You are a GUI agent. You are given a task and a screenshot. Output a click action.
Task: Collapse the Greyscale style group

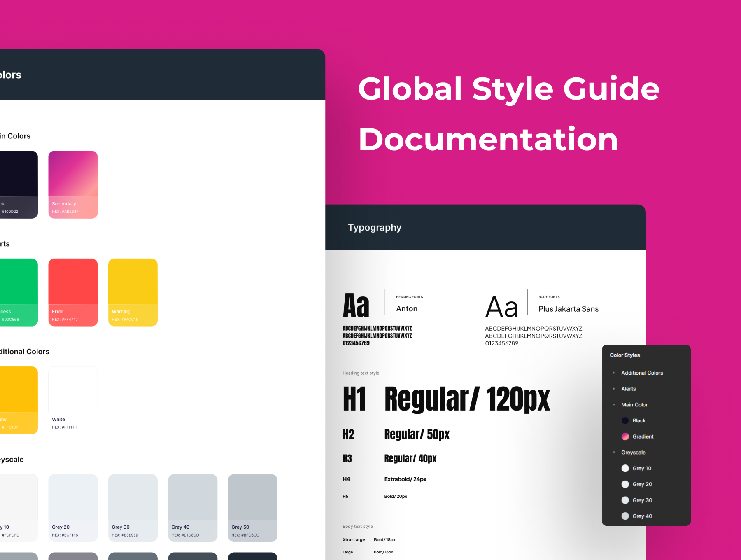(614, 453)
